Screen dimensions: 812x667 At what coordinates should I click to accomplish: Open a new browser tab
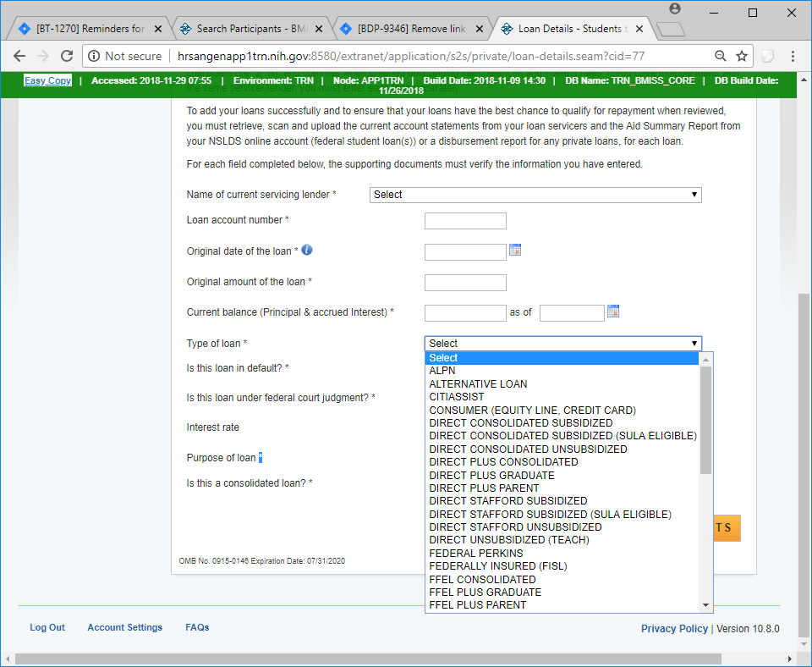[671, 30]
